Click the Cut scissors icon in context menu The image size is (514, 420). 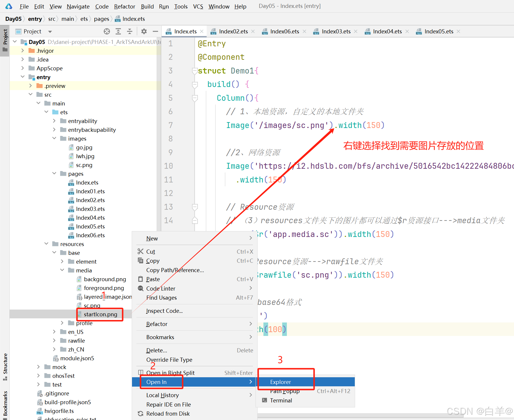(x=141, y=251)
